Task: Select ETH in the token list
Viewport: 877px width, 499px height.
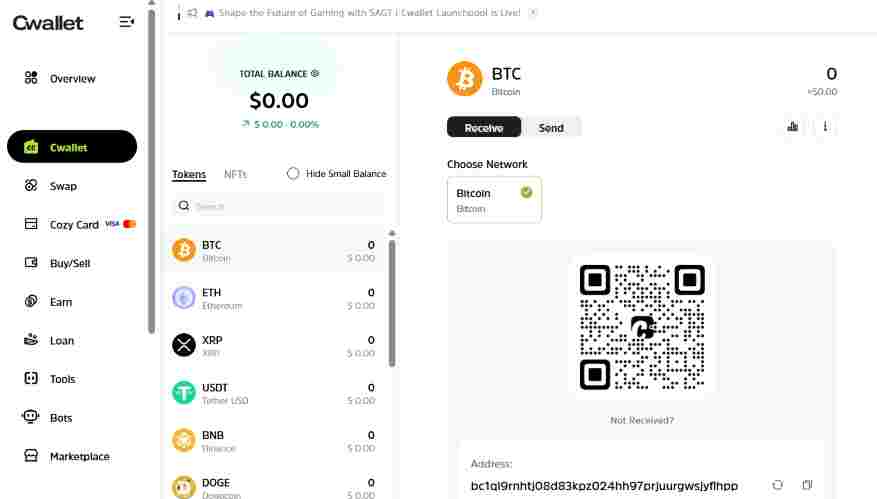Action: coord(275,298)
